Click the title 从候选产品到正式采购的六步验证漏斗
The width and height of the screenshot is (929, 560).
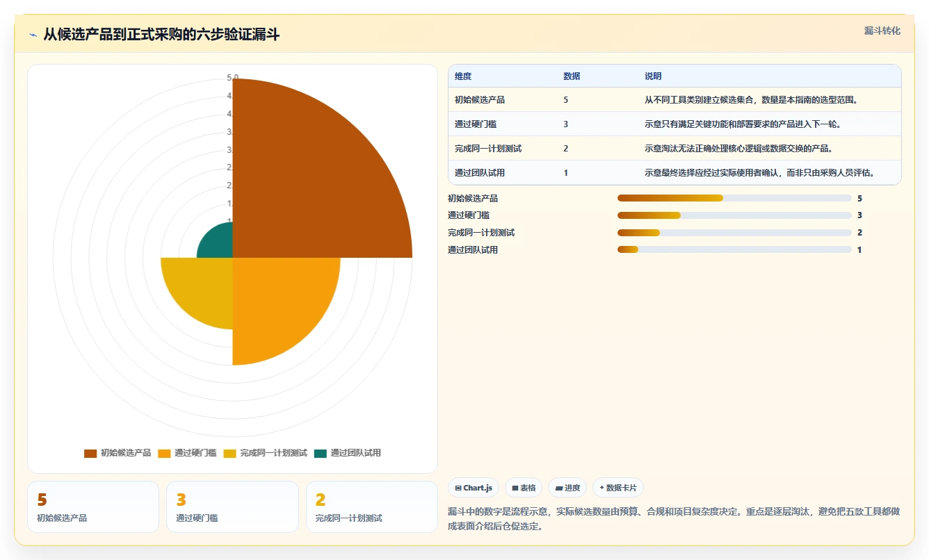click(161, 35)
